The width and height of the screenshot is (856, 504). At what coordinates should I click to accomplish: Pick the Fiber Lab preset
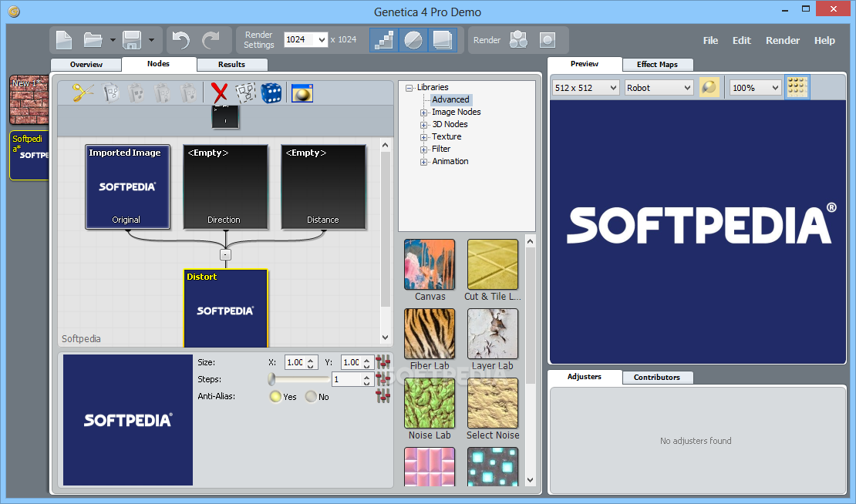point(430,334)
